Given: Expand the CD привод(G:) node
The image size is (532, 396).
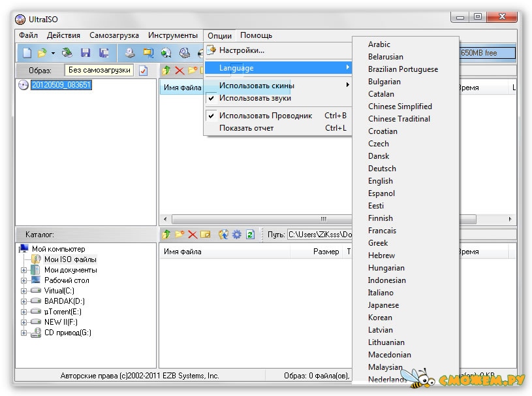Looking at the screenshot, I should pos(23,333).
